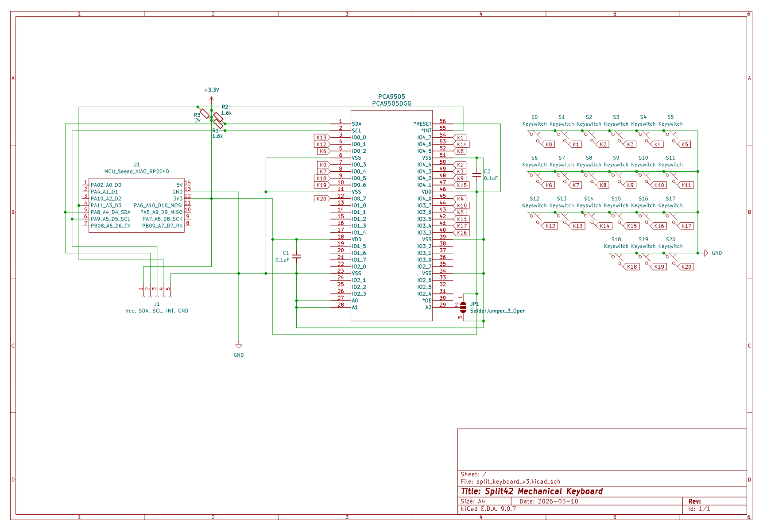Select resistor R2 (1.6k)
763x532 pixels.
click(x=218, y=117)
